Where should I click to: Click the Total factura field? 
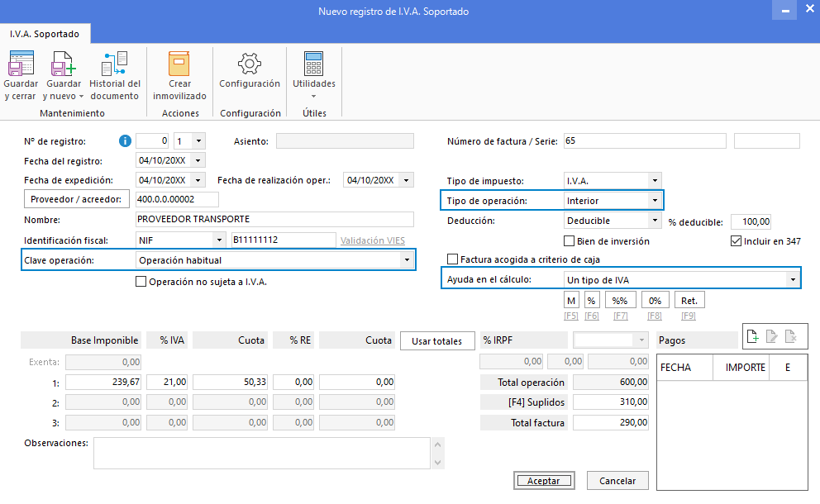(x=611, y=422)
